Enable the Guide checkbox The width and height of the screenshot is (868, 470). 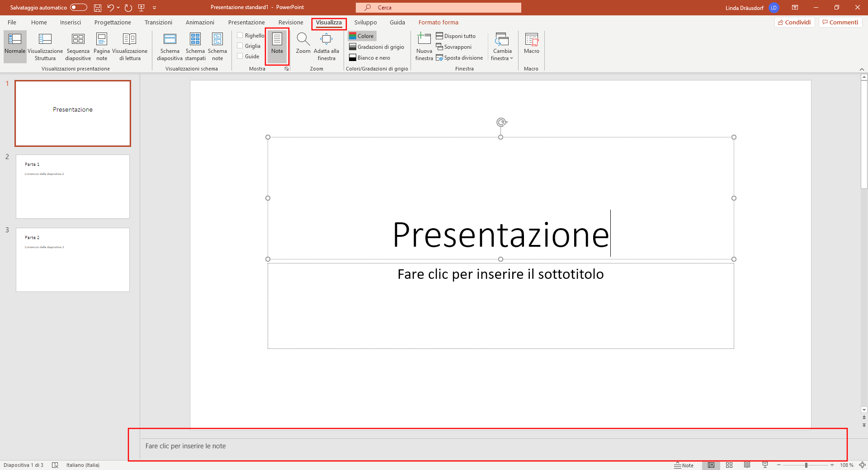pyautogui.click(x=240, y=56)
